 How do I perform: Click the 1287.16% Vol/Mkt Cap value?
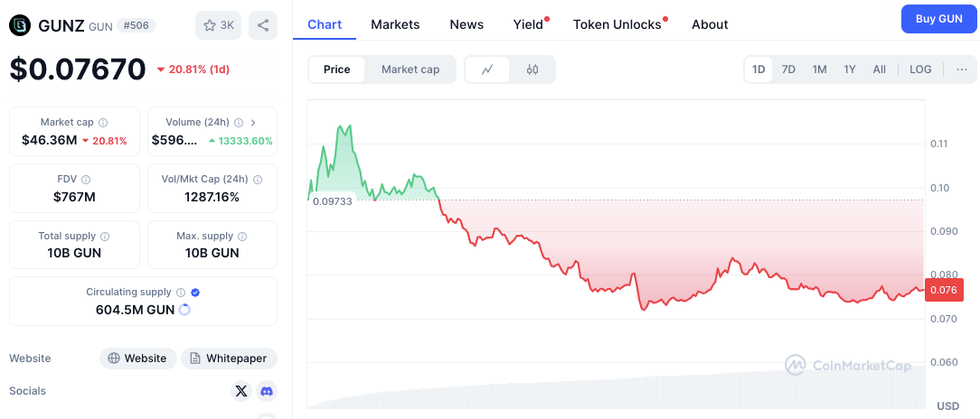coord(212,198)
